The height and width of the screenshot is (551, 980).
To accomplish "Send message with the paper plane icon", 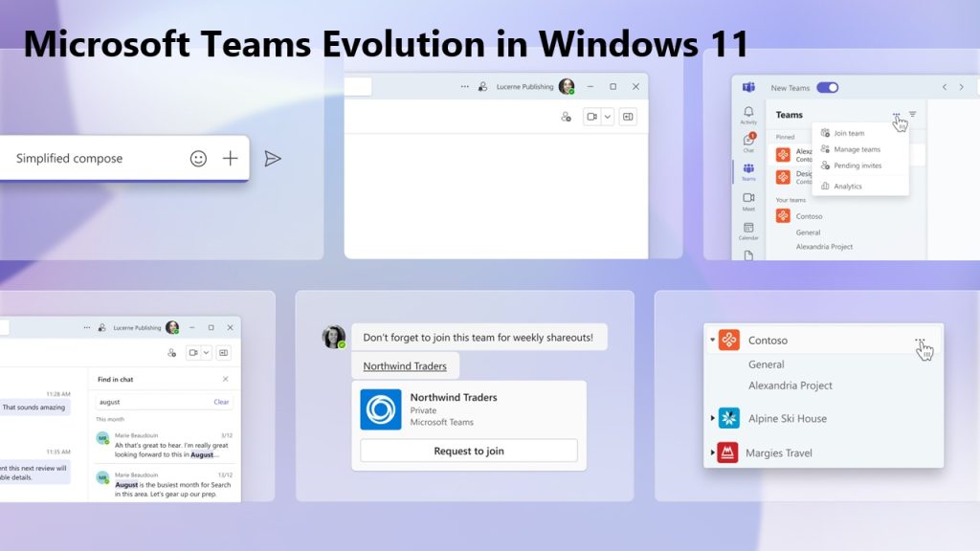I will click(x=273, y=159).
